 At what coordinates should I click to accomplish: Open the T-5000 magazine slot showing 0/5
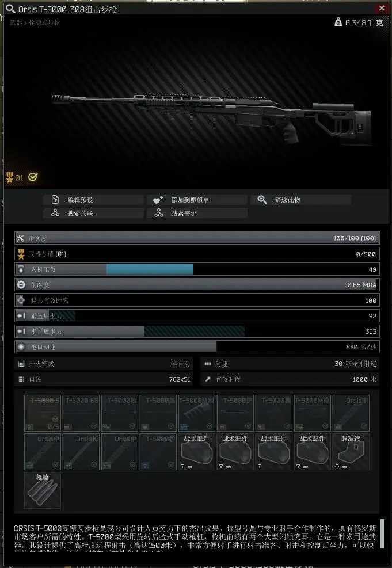click(x=43, y=413)
